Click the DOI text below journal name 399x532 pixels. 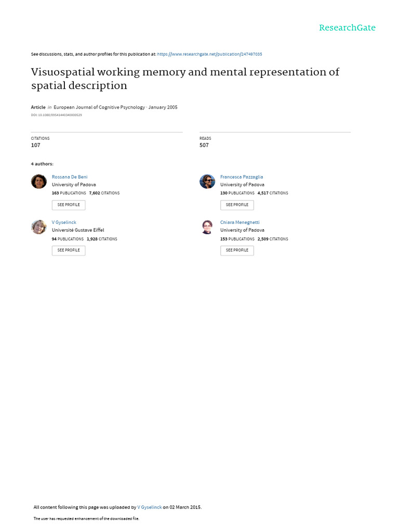pyautogui.click(x=56, y=115)
